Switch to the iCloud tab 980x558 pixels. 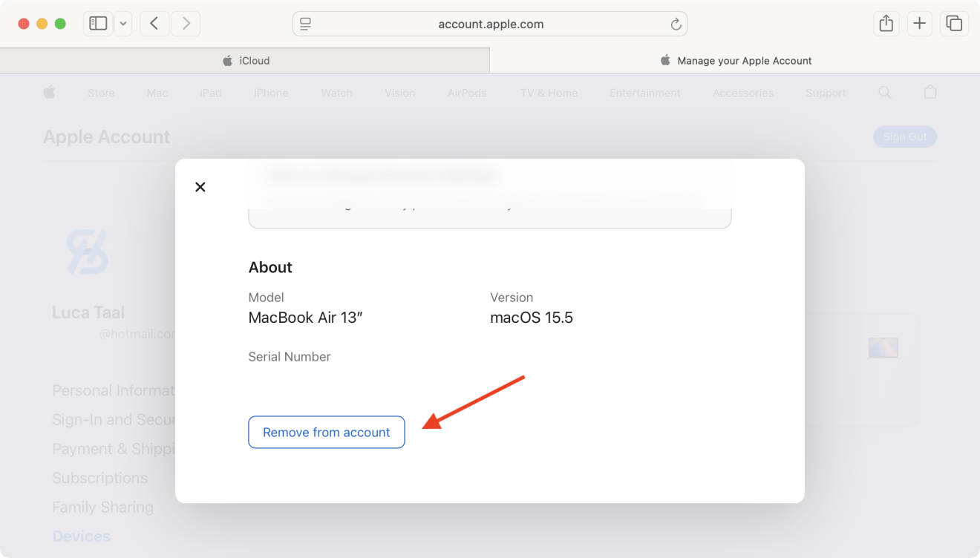(x=245, y=60)
